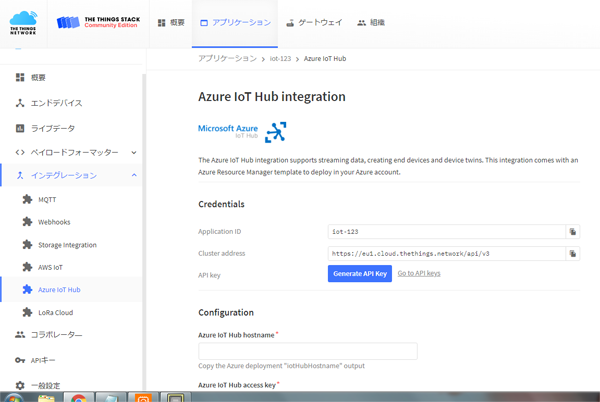600x402 pixels.
Task: Focus the Azure IoT Hub hostname field
Action: (308, 351)
